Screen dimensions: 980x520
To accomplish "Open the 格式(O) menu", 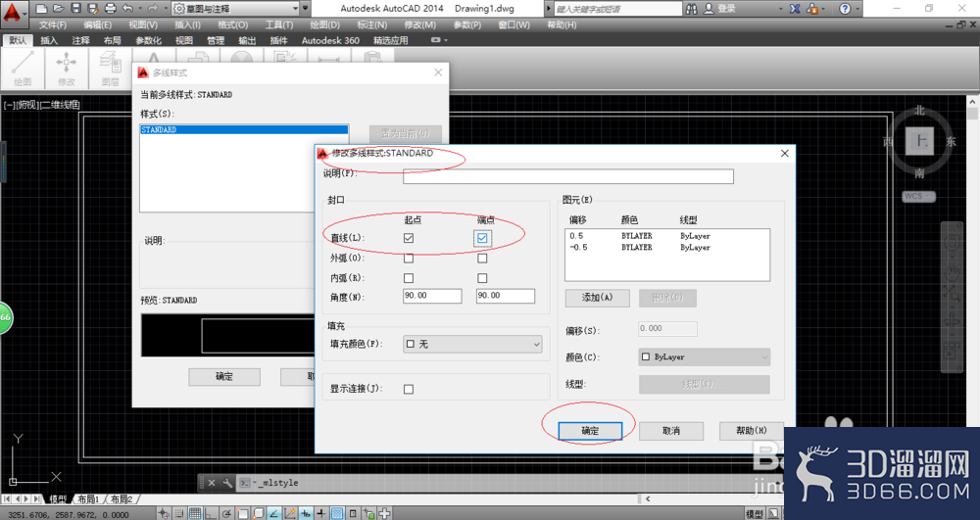I will point(233,24).
